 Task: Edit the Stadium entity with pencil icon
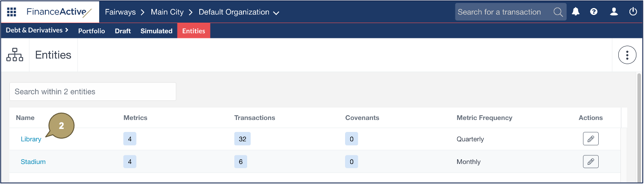[591, 161]
